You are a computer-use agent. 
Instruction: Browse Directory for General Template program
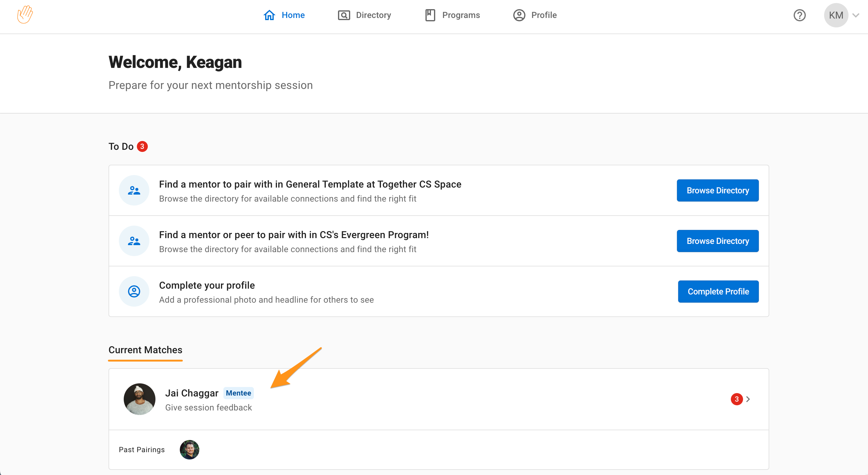[x=718, y=191]
